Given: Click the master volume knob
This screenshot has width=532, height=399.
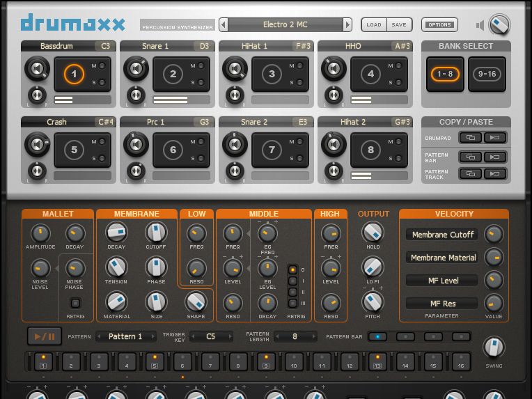Looking at the screenshot, I should tap(499, 25).
